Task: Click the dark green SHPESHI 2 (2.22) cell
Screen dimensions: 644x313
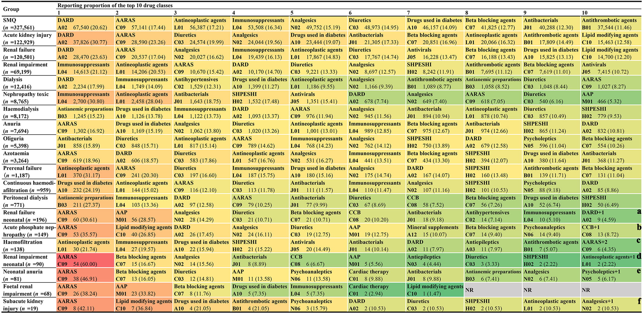Action: 551,260
